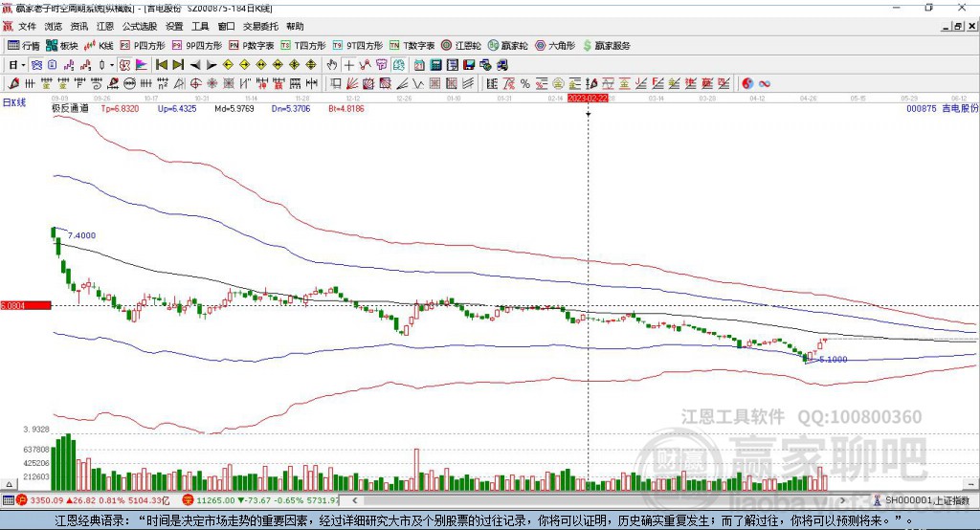The height and width of the screenshot is (530, 980).
Task: Open the 设置 menu
Action: pos(174,26)
